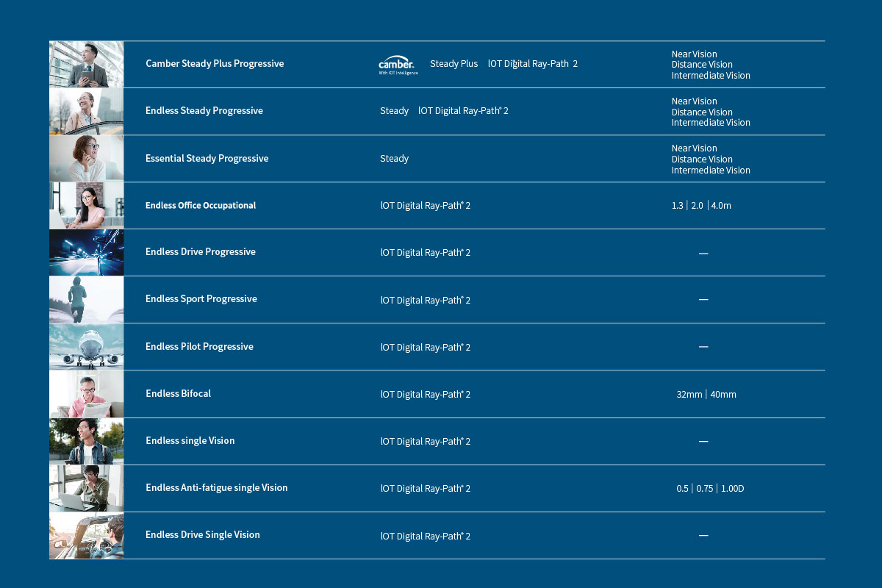
Task: Open the Endless single Vision thumbnail image
Action: click(x=87, y=442)
